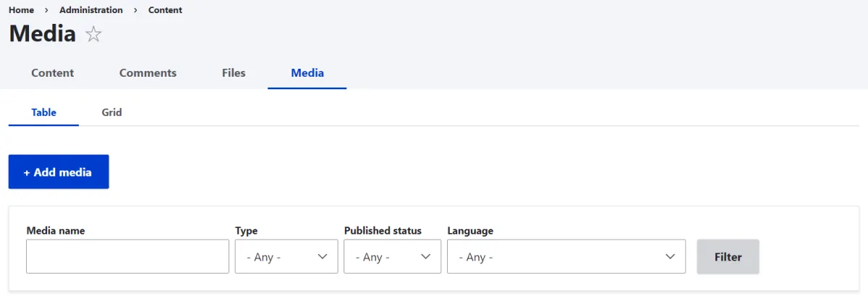The image size is (868, 299).
Task: Switch to the Content tab
Action: [x=53, y=73]
